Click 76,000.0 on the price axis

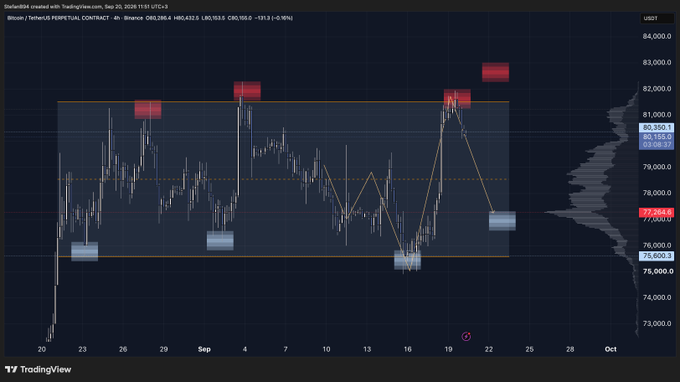pyautogui.click(x=657, y=245)
